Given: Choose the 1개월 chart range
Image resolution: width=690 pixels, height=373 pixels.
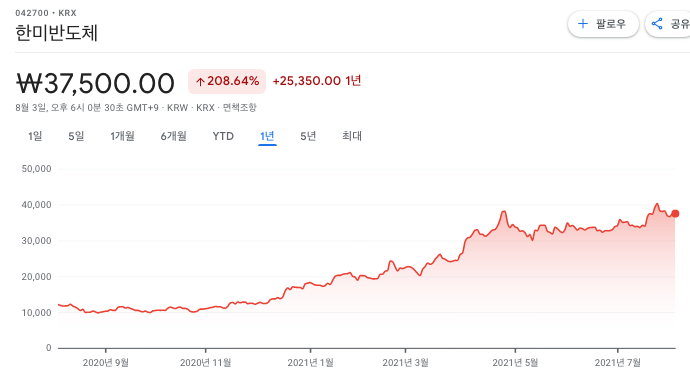Looking at the screenshot, I should [122, 136].
